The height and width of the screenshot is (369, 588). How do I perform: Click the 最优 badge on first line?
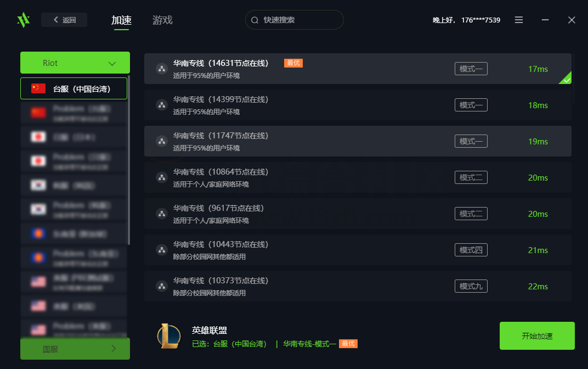click(x=293, y=63)
